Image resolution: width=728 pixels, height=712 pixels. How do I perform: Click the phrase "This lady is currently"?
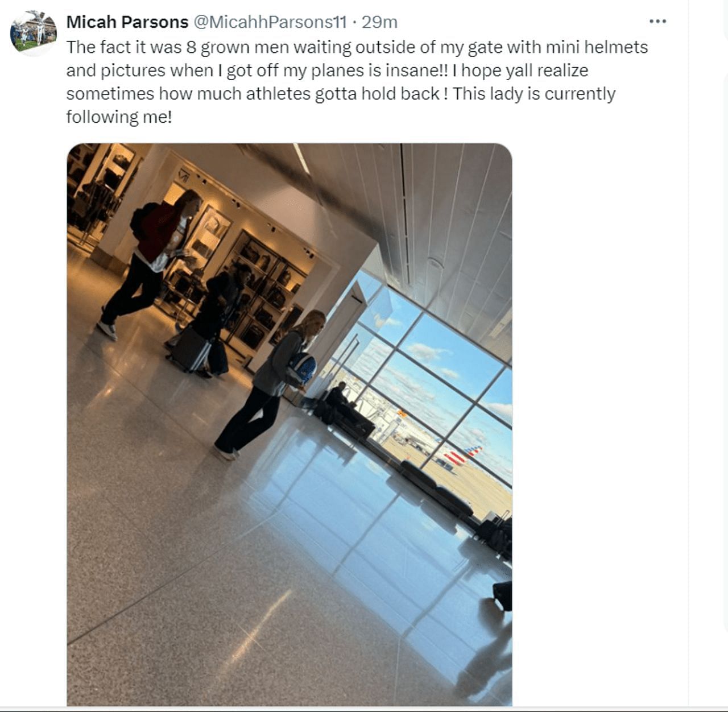click(x=534, y=93)
